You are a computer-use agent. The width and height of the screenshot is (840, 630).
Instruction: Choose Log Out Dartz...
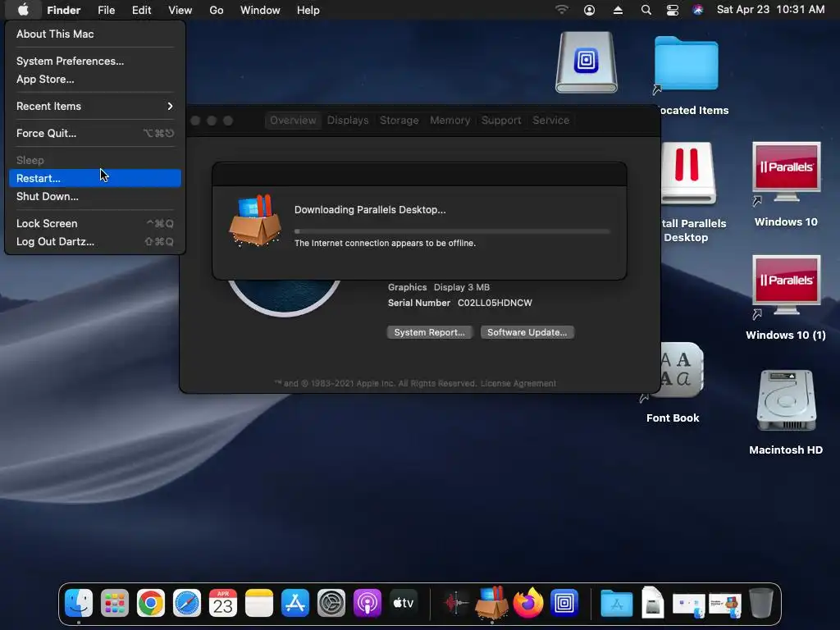pyautogui.click(x=95, y=242)
